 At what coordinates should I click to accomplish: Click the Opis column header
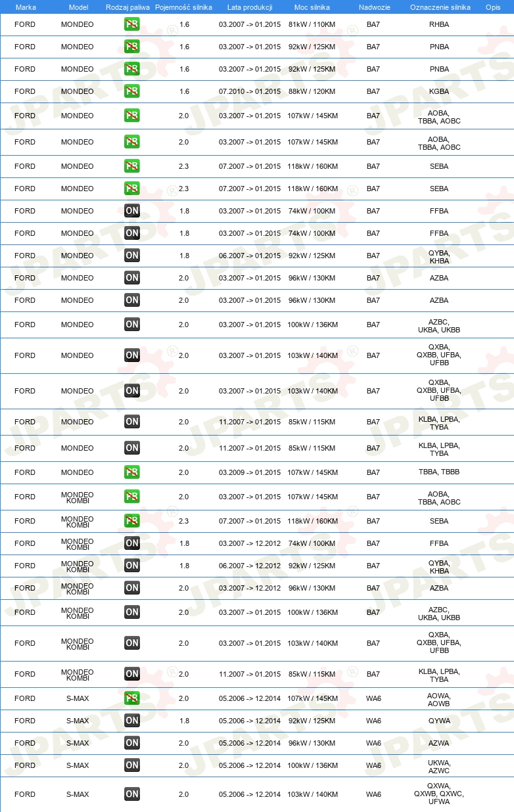point(492,7)
